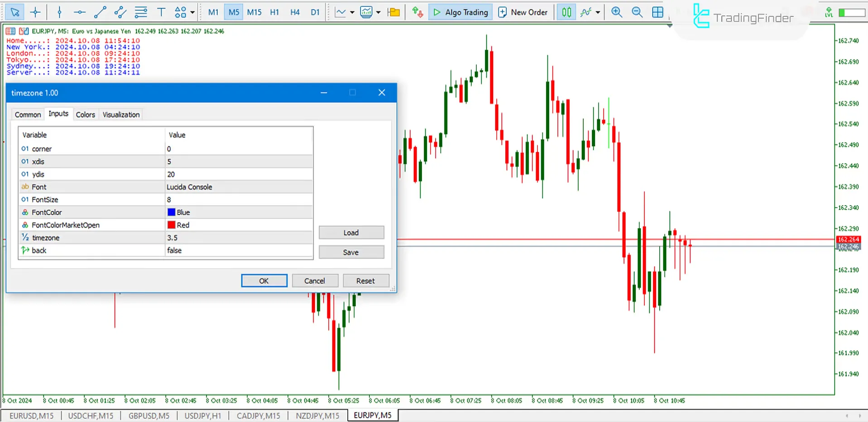Select the equidistant channel tool
868x422 pixels.
coord(120,12)
